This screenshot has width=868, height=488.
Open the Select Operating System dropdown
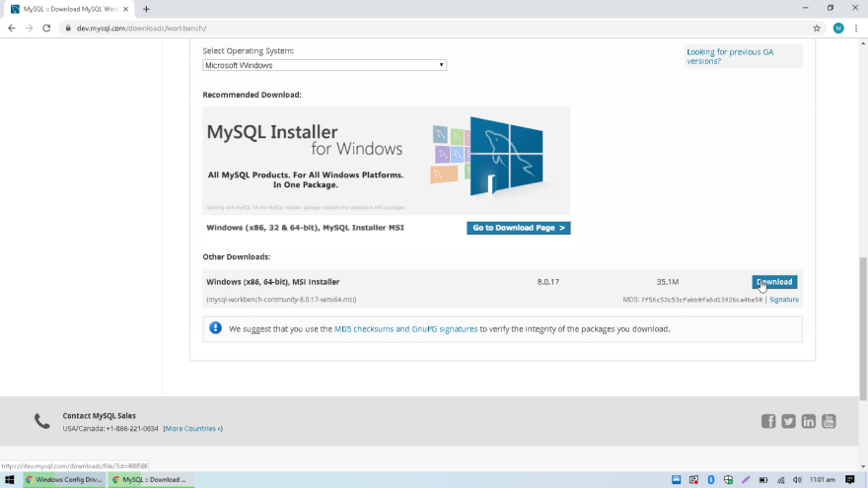[325, 65]
